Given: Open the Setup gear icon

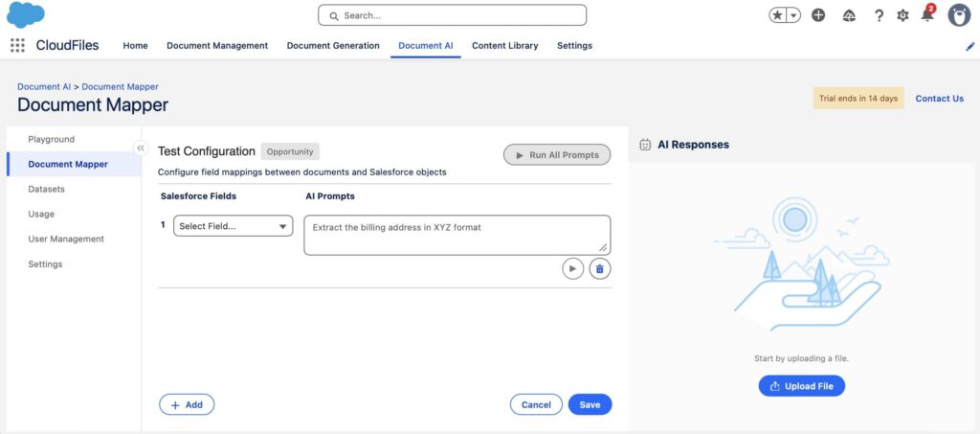Looking at the screenshot, I should [902, 15].
